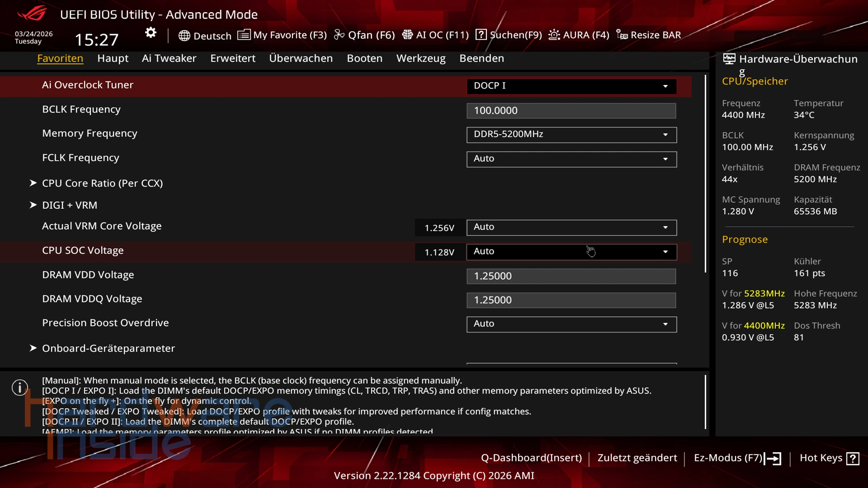868x488 pixels.
Task: Open the Memory Frequency dropdown
Action: [x=571, y=135]
